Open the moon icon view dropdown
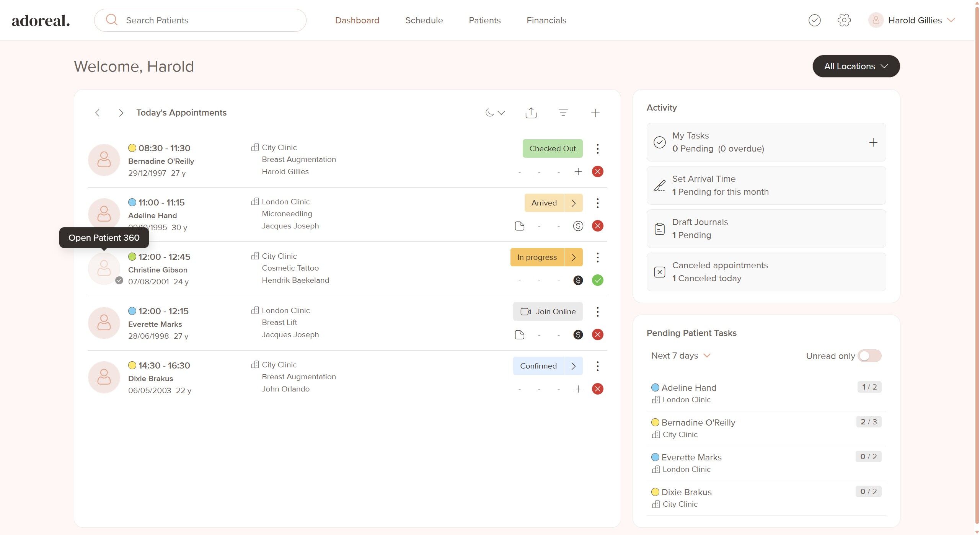Screen dimensions: 980x535 pos(495,113)
